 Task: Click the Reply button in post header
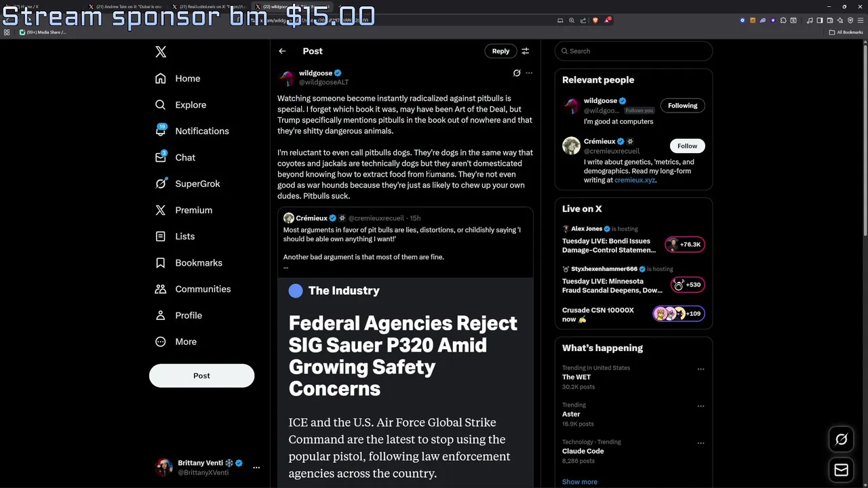tap(500, 51)
